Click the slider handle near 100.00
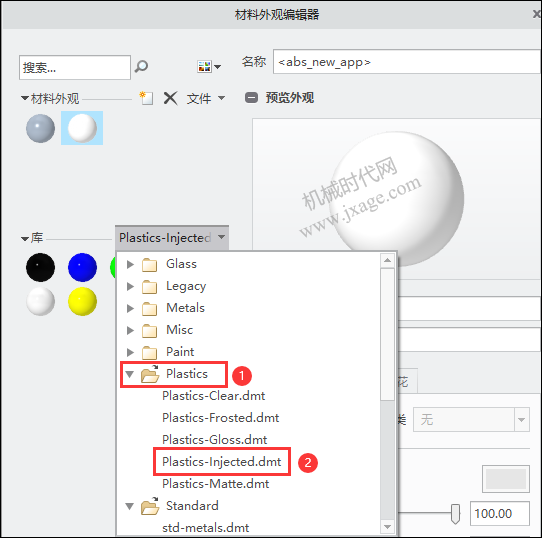542x538 pixels. (x=456, y=514)
